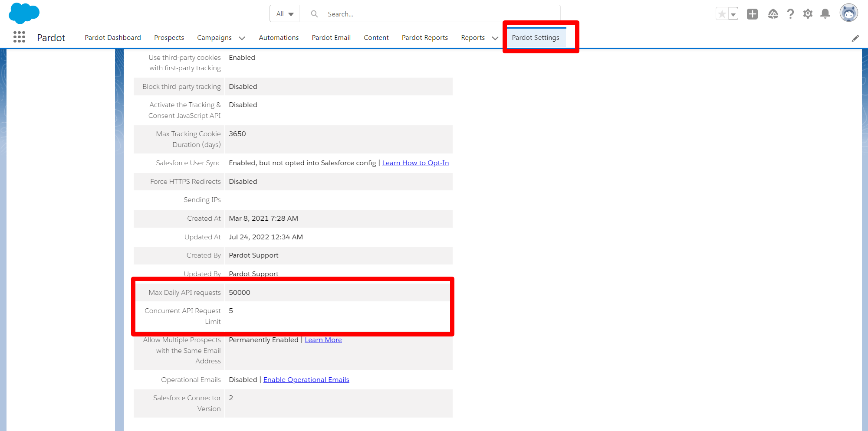Open the user profile avatar

pos(848,13)
